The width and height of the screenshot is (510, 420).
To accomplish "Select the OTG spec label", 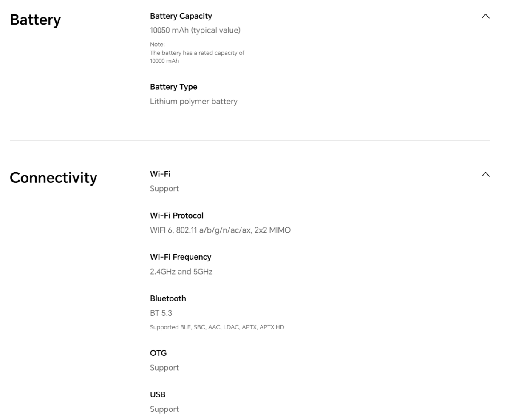I will coord(158,353).
